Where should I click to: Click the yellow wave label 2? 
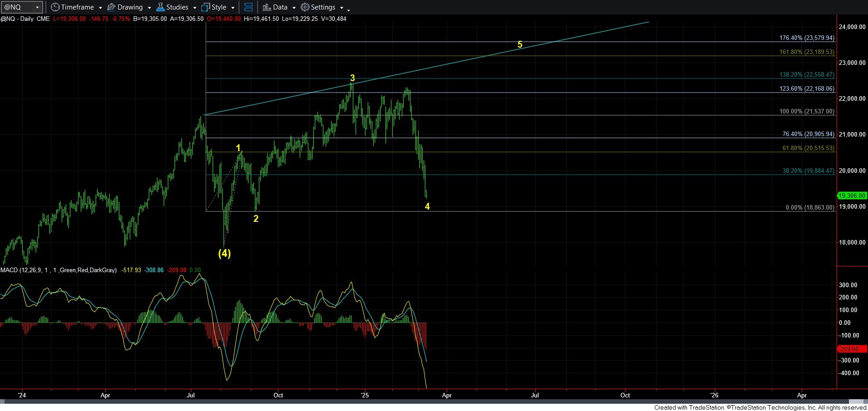[x=256, y=219]
